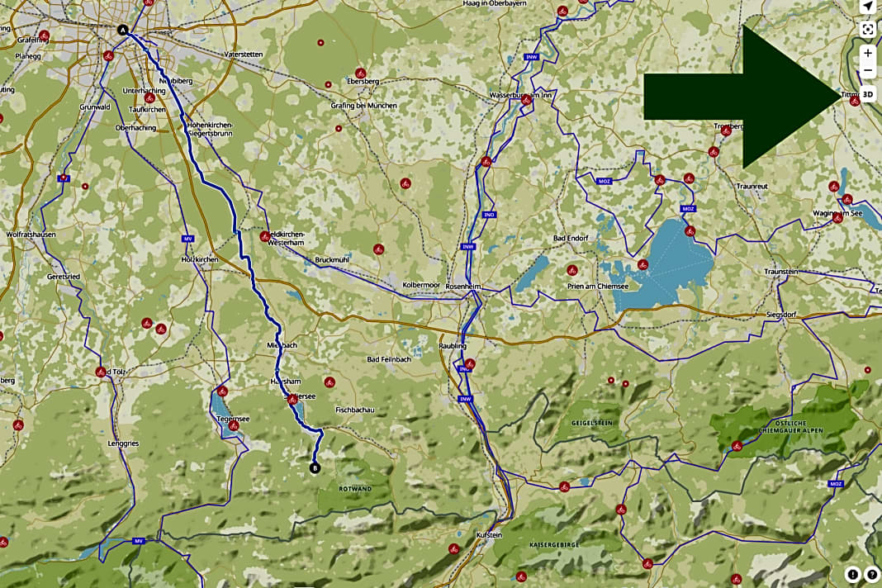The height and width of the screenshot is (588, 882).
Task: Click the bike marker at Bad Tölz
Action: tap(101, 372)
